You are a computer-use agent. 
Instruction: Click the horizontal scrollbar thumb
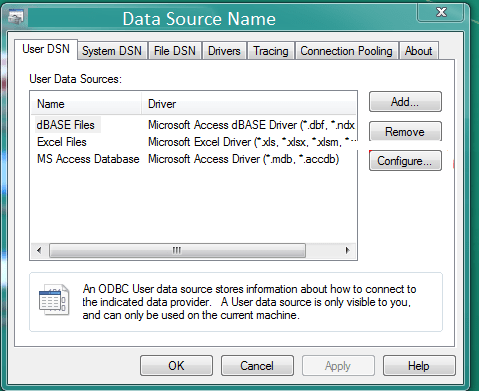click(177, 250)
